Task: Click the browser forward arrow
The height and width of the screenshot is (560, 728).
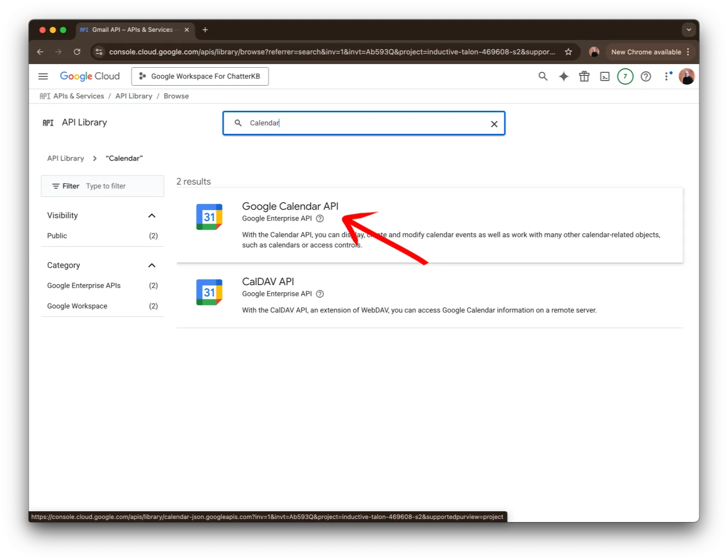Action: point(58,52)
